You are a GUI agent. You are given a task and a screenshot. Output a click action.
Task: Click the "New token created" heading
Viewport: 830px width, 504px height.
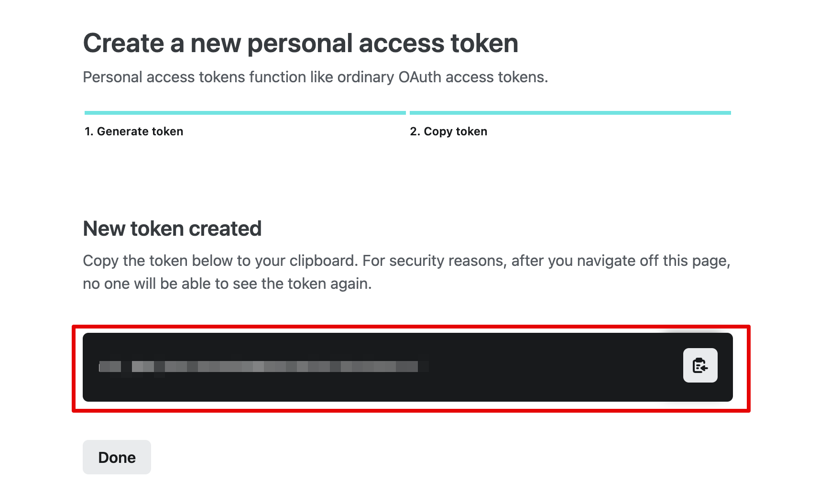click(172, 229)
